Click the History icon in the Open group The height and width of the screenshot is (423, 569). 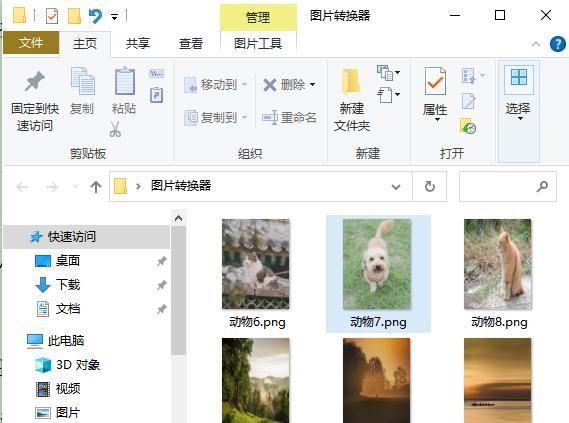[x=468, y=126]
